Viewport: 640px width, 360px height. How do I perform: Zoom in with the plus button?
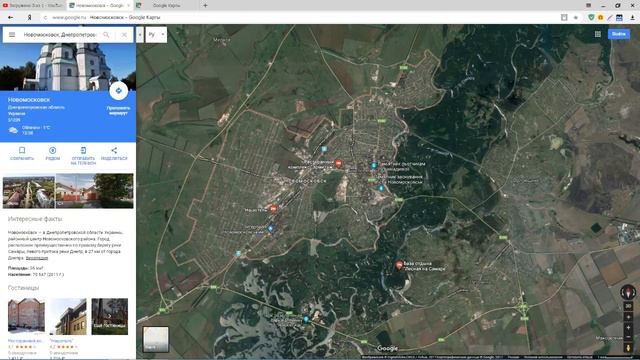tap(628, 327)
